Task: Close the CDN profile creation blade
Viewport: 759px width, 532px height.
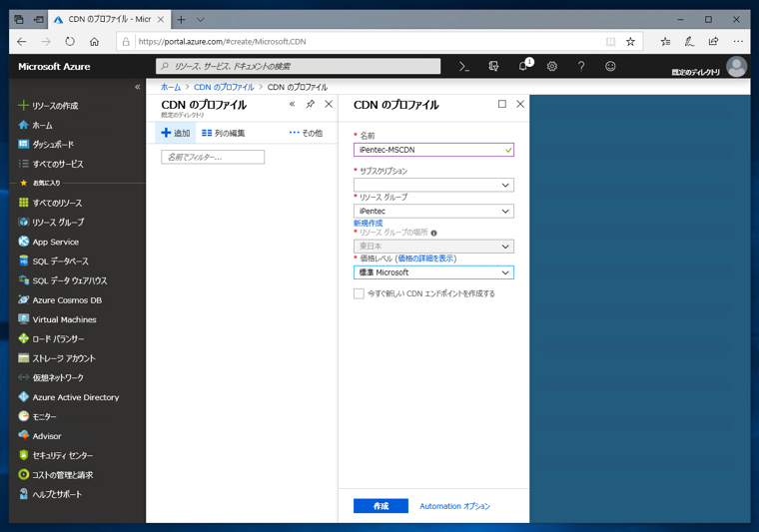Action: tap(520, 104)
